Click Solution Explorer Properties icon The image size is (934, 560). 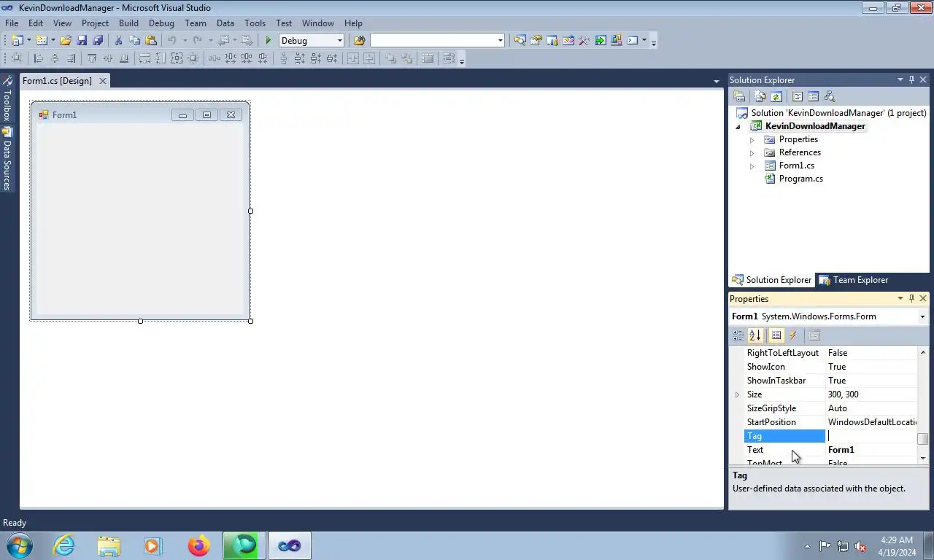click(739, 96)
